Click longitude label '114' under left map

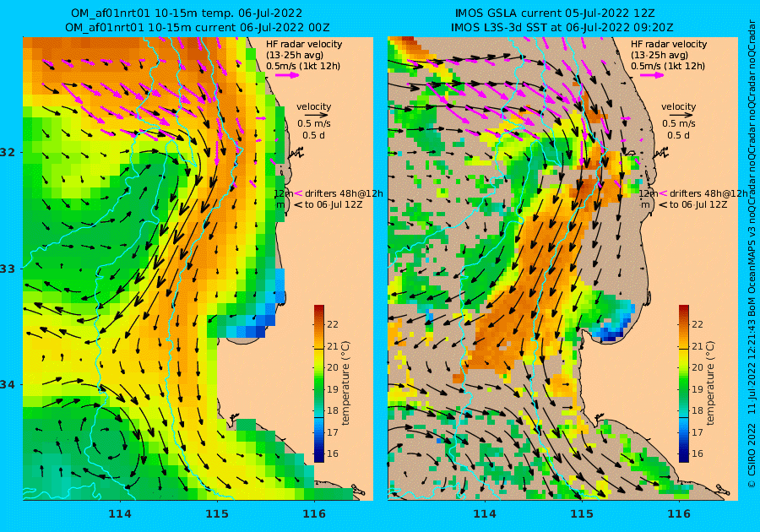(120, 514)
